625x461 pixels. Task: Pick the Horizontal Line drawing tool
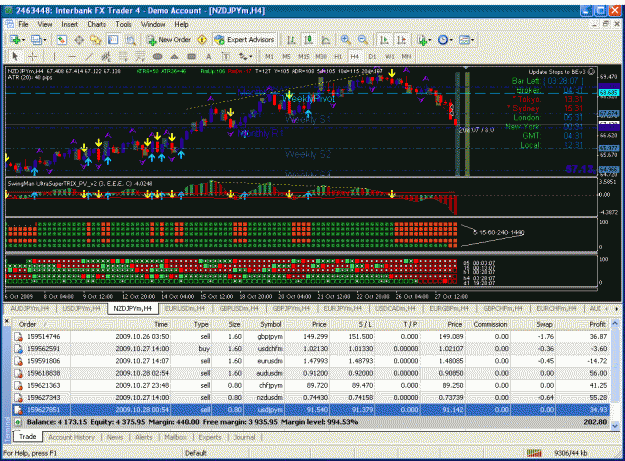click(x=72, y=57)
